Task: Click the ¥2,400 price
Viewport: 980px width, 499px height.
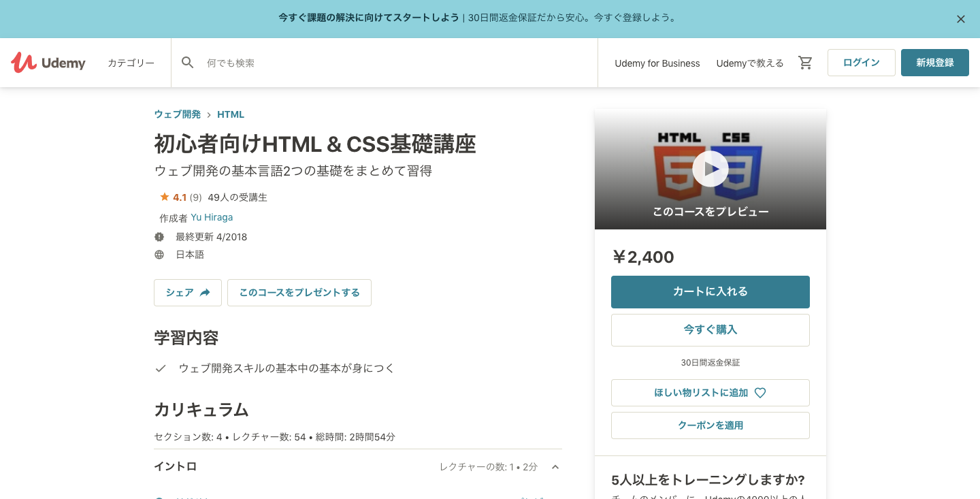Action: pyautogui.click(x=643, y=257)
